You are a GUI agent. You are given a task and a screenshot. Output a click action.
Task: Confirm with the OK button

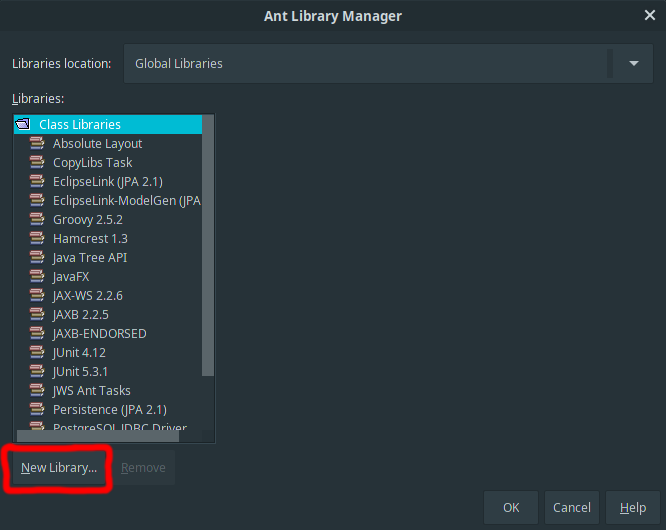(511, 508)
